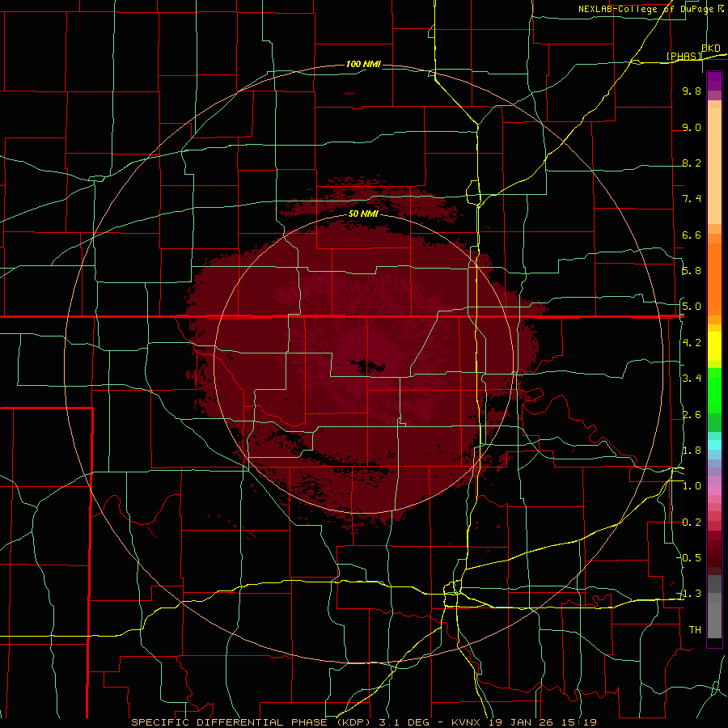Click the OKD label above the legend

711,48
